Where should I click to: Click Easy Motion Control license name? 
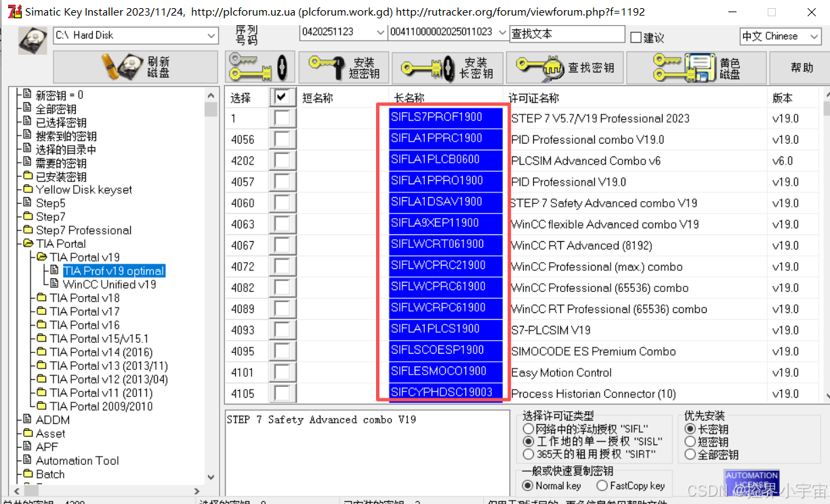(562, 373)
